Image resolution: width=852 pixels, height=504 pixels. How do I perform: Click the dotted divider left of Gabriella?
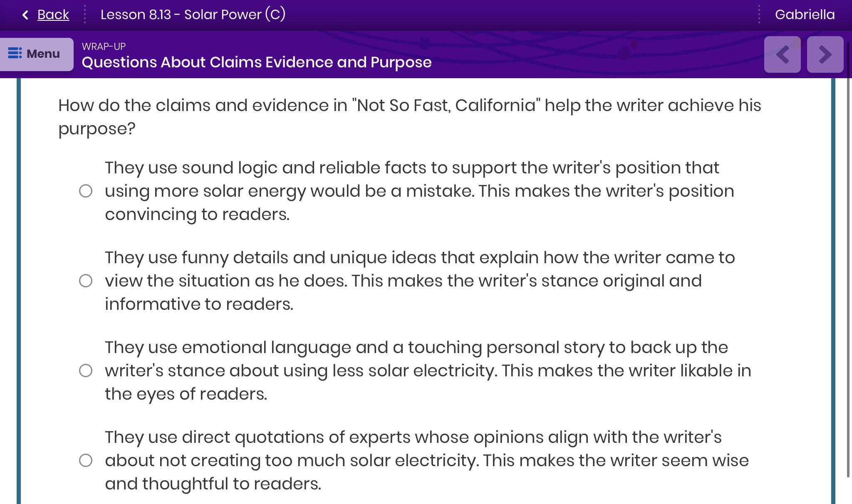click(759, 15)
